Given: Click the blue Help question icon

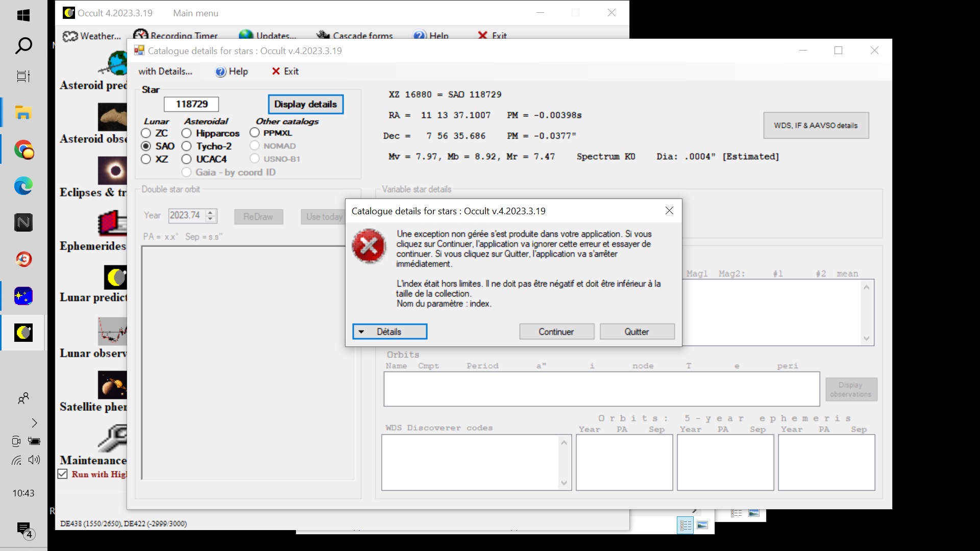Looking at the screenshot, I should pyautogui.click(x=220, y=72).
